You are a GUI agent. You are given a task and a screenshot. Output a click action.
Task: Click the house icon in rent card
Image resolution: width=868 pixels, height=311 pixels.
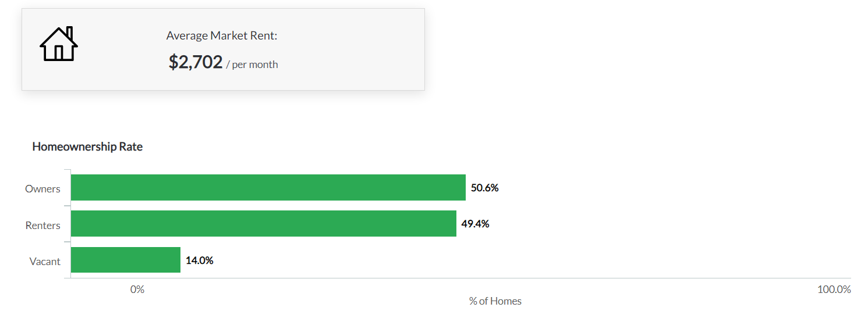click(58, 44)
